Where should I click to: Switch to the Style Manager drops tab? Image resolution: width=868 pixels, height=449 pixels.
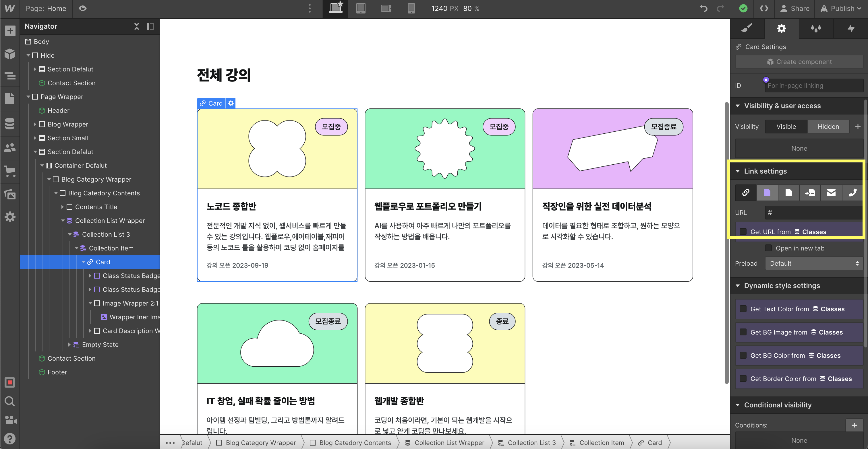pyautogui.click(x=816, y=28)
